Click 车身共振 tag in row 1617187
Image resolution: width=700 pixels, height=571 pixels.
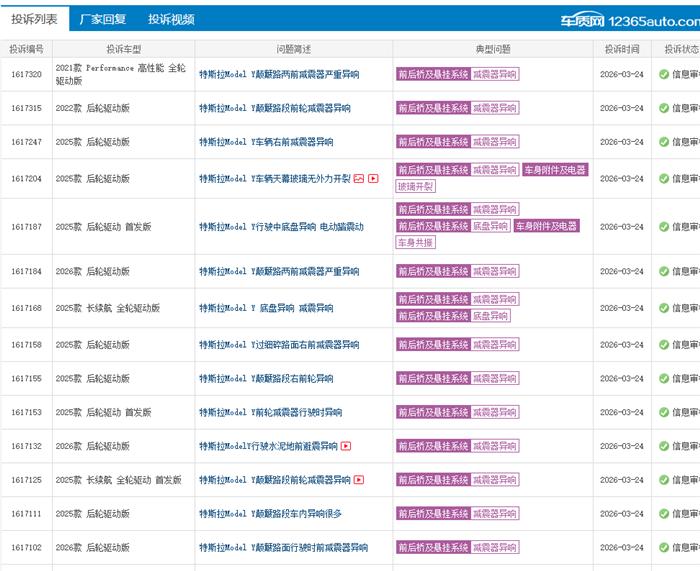[x=416, y=243]
